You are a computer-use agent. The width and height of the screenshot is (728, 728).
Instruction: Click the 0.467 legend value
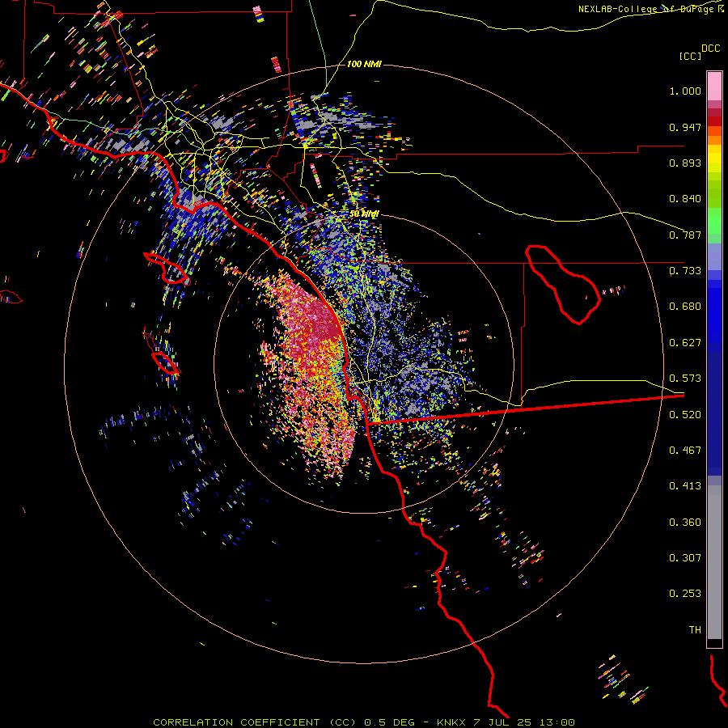[685, 451]
